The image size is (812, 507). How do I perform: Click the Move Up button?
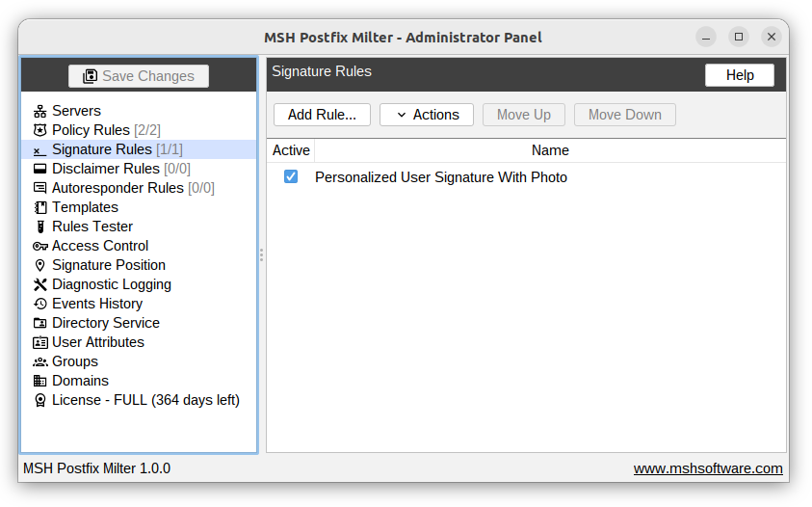[x=524, y=115]
